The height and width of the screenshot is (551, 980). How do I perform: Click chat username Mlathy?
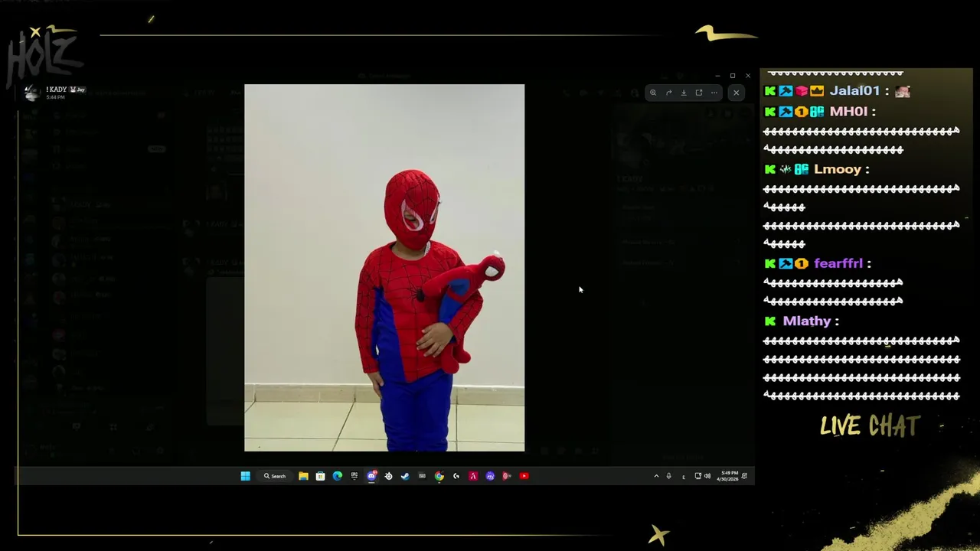pos(807,321)
